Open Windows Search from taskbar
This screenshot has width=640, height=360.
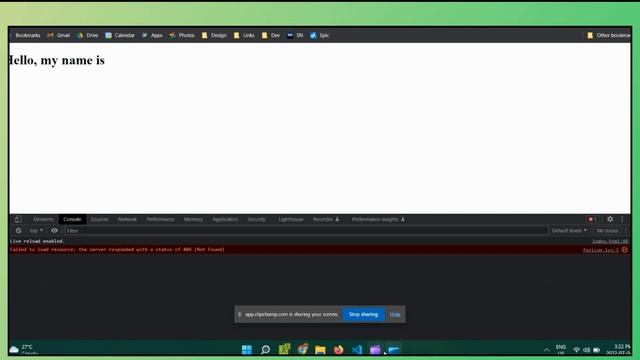265,350
